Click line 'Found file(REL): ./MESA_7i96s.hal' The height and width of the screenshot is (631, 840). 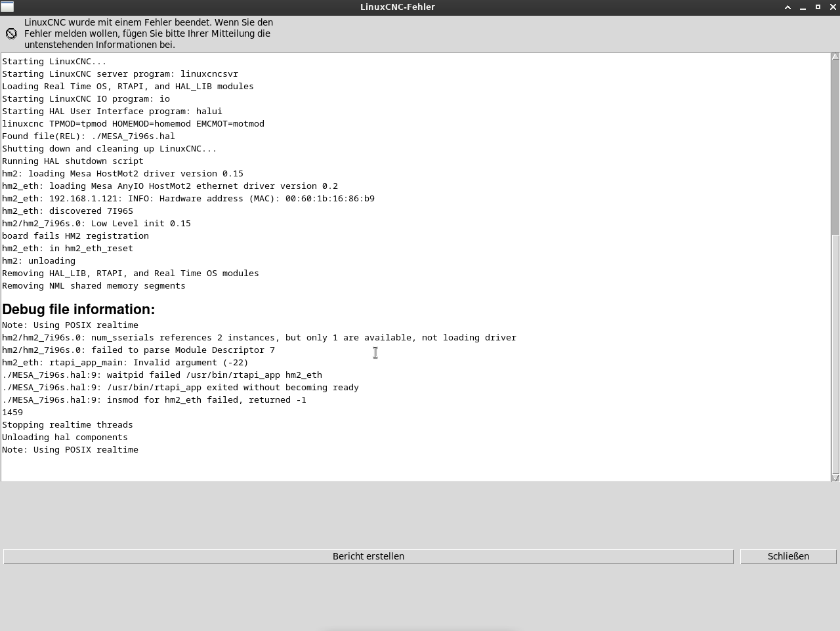coord(89,136)
